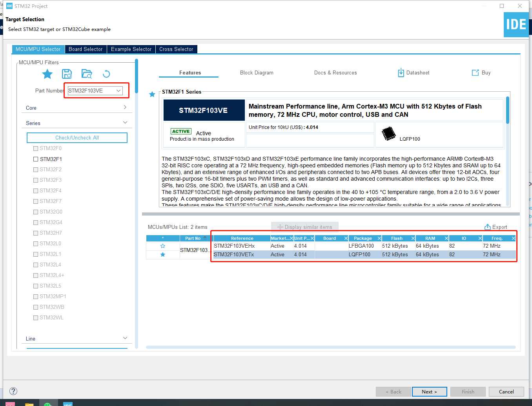Image resolution: width=532 pixels, height=406 pixels.
Task: Click Check/Uncheck All button
Action: point(77,138)
